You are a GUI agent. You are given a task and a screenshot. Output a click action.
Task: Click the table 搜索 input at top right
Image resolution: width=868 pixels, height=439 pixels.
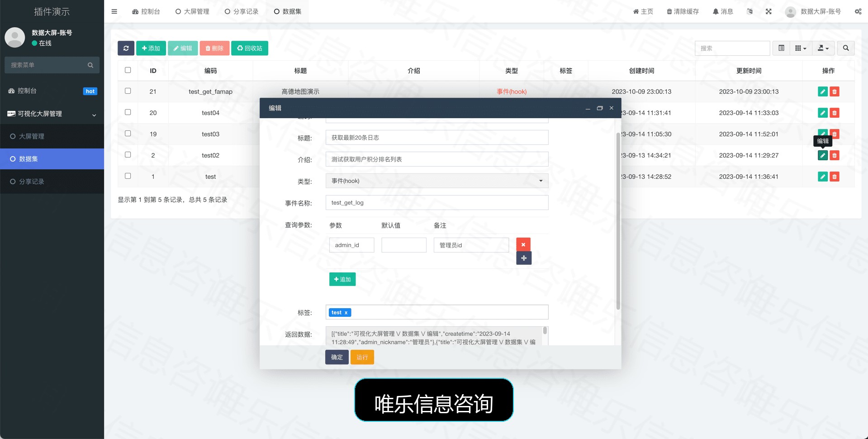click(x=732, y=48)
